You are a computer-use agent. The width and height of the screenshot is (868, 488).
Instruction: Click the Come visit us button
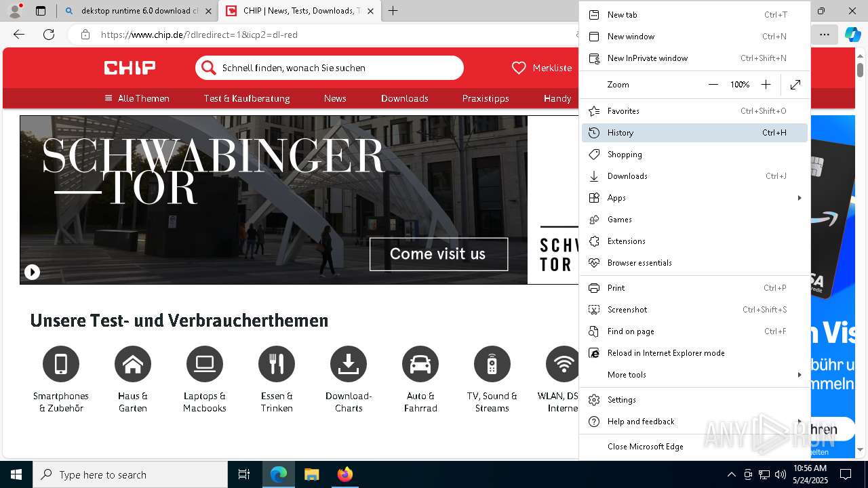(x=439, y=254)
